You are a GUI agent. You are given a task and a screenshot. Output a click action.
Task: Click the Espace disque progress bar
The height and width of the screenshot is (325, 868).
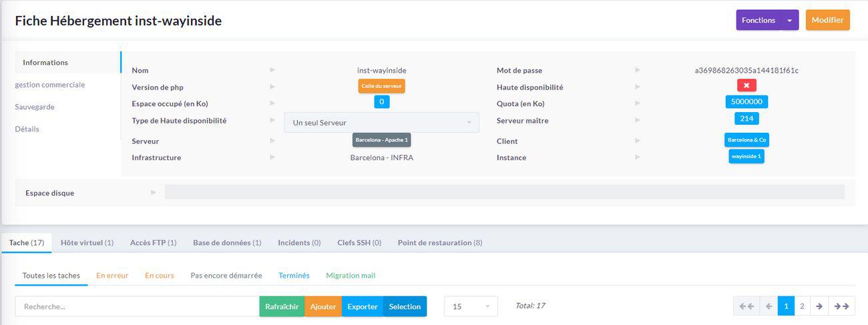pyautogui.click(x=504, y=192)
